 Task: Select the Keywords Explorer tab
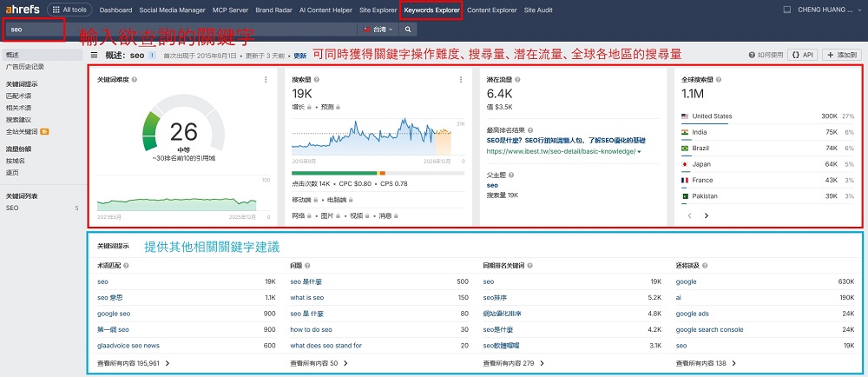point(431,10)
